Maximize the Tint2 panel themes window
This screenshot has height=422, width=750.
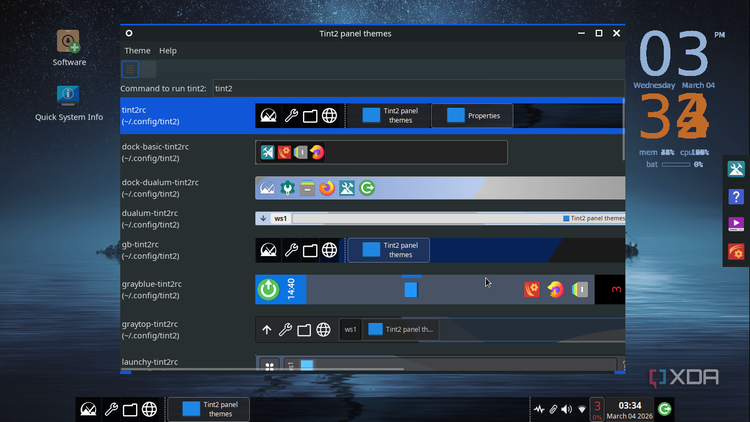[599, 33]
